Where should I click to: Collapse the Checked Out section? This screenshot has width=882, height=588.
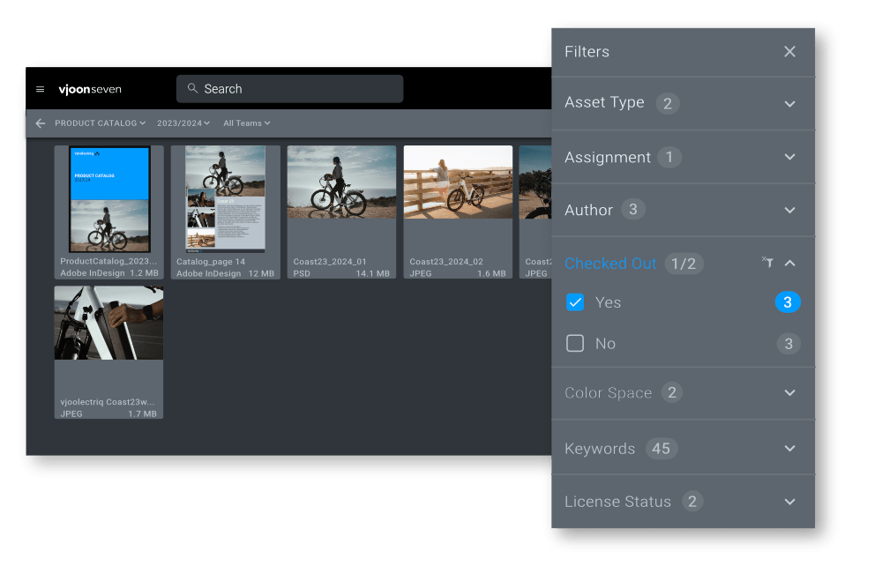789,263
